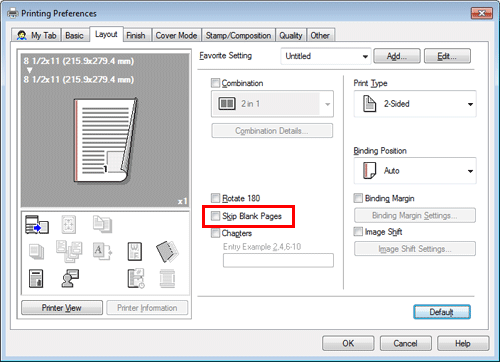
Task: Click the grayed letter A page icon
Action: point(102,251)
